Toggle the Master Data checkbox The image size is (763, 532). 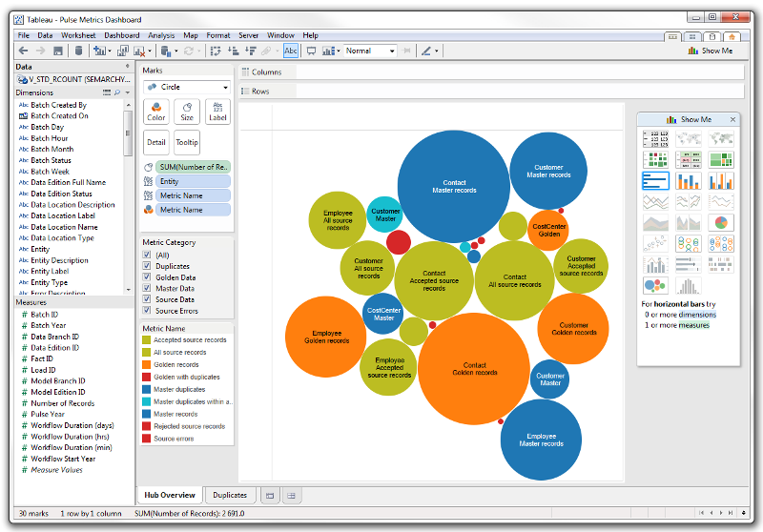coord(147,288)
